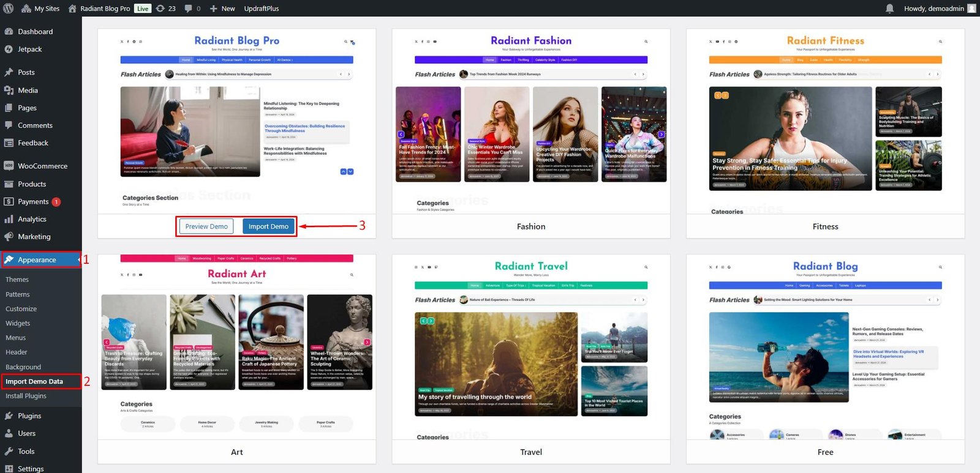This screenshot has width=980, height=473.
Task: Click the Posts pushpin icon
Action: click(9, 72)
